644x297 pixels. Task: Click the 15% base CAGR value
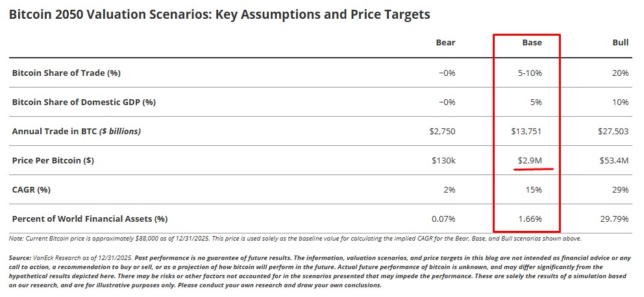[534, 190]
